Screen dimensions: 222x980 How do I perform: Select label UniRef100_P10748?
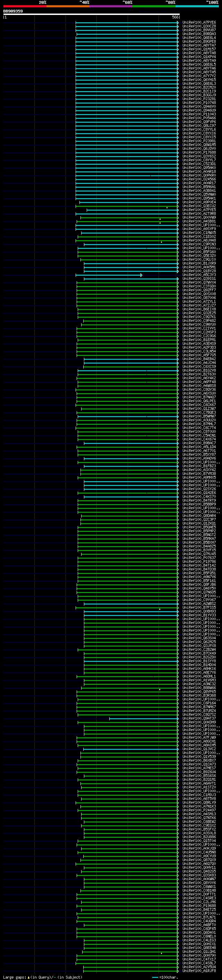(x=199, y=103)
